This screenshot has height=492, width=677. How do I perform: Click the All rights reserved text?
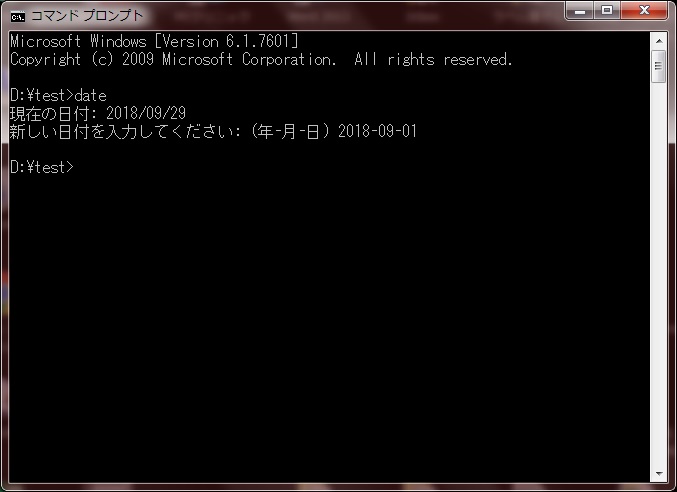433,60
